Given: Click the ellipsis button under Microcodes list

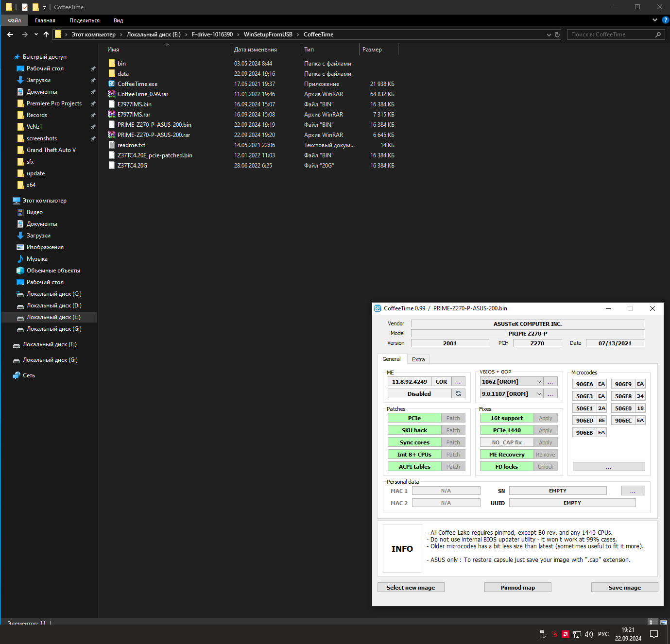Looking at the screenshot, I should [x=609, y=467].
